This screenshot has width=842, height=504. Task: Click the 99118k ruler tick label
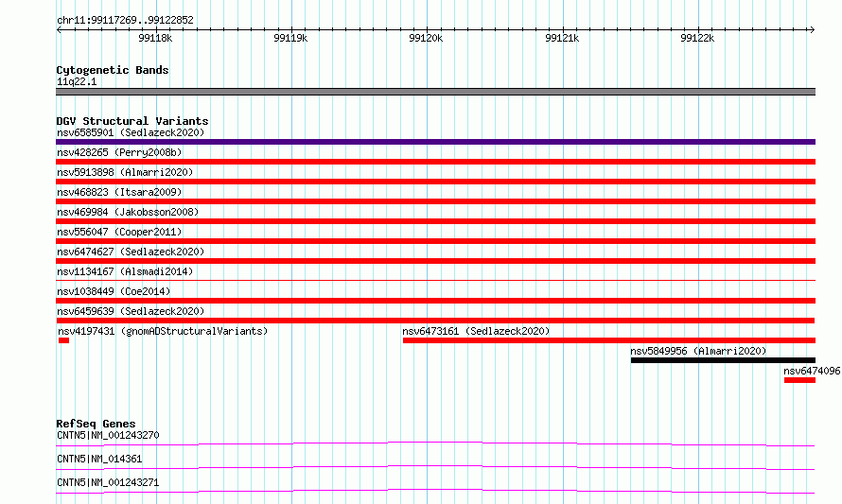(155, 38)
